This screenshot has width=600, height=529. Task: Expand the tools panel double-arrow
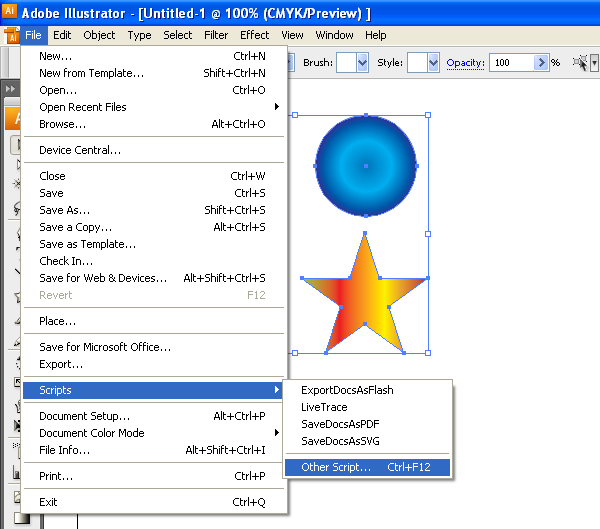[10, 89]
